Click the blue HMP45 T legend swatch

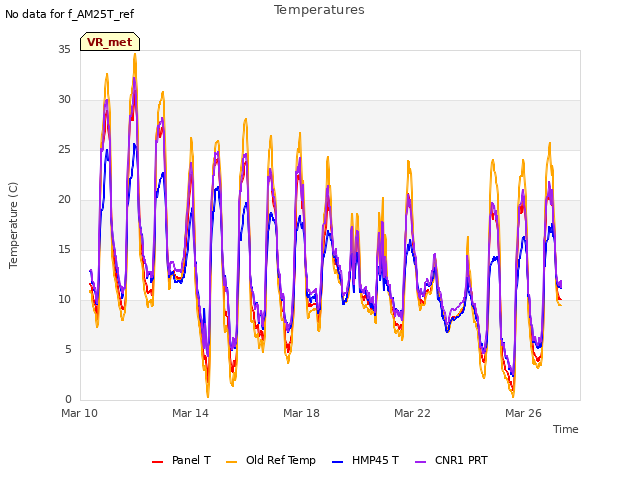point(338,462)
